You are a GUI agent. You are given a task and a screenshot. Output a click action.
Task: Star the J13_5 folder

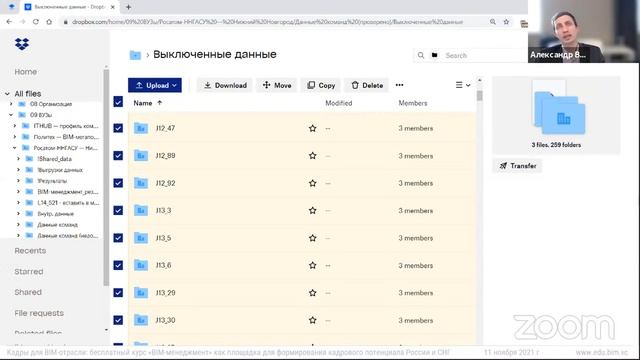coord(312,238)
